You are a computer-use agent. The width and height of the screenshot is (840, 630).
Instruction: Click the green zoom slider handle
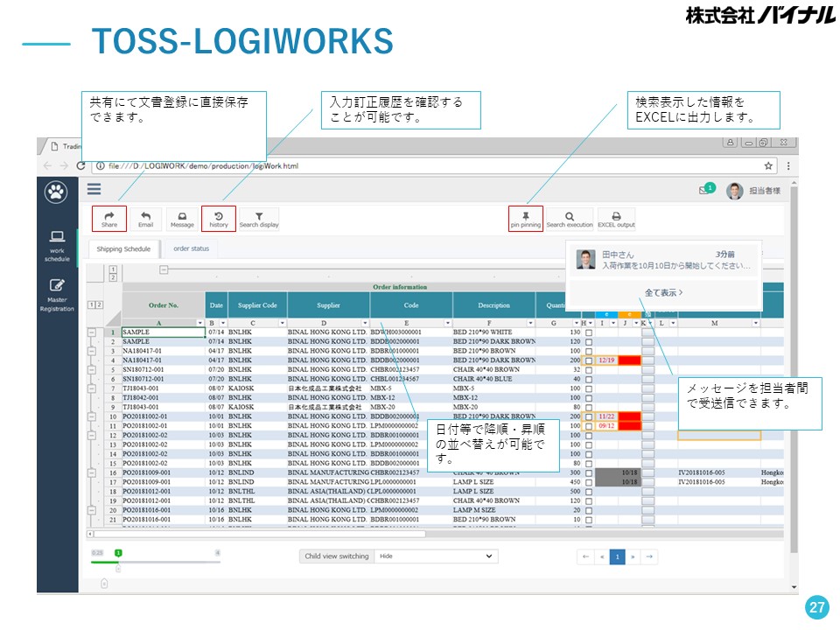coord(118,553)
